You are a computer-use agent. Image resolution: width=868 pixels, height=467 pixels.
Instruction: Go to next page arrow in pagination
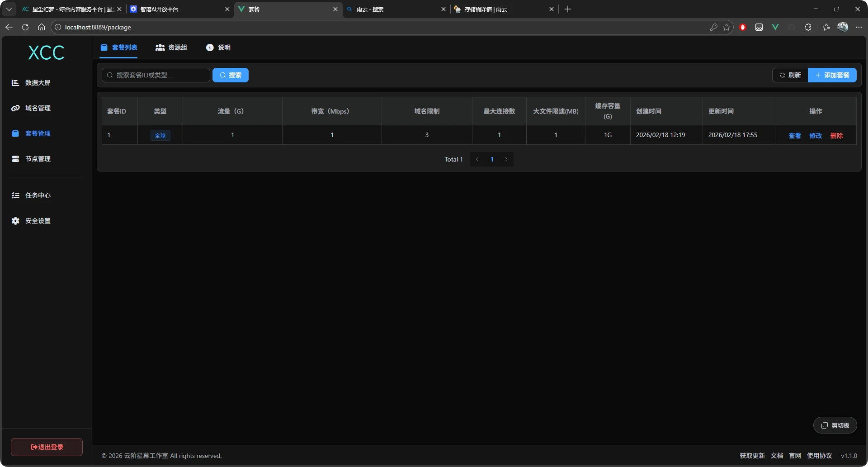[506, 159]
